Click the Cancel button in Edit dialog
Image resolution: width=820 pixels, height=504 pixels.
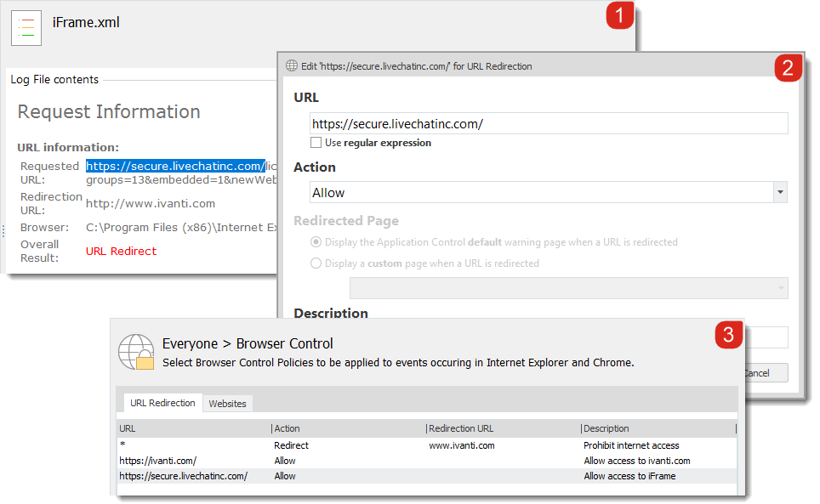[x=766, y=373]
